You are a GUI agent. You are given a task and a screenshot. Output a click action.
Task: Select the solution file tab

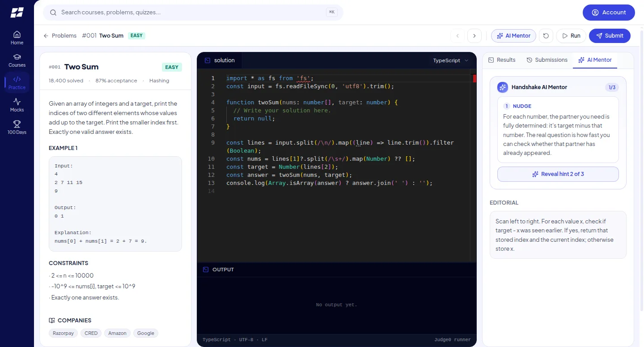(x=219, y=60)
